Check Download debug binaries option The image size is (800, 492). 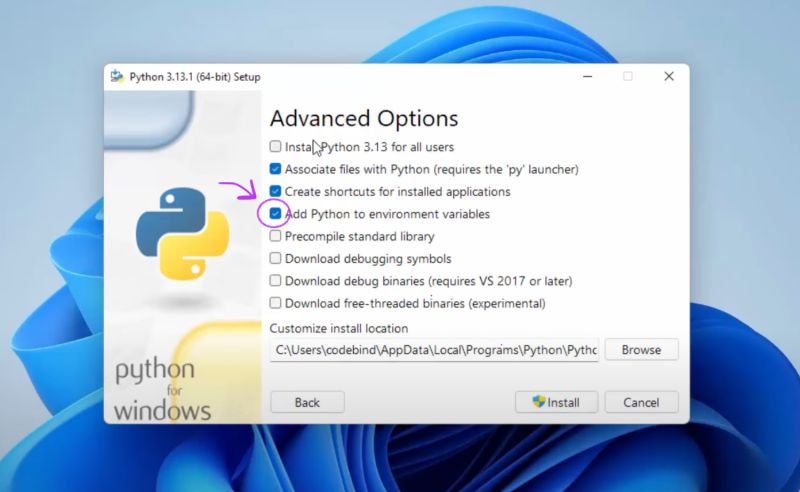point(276,281)
